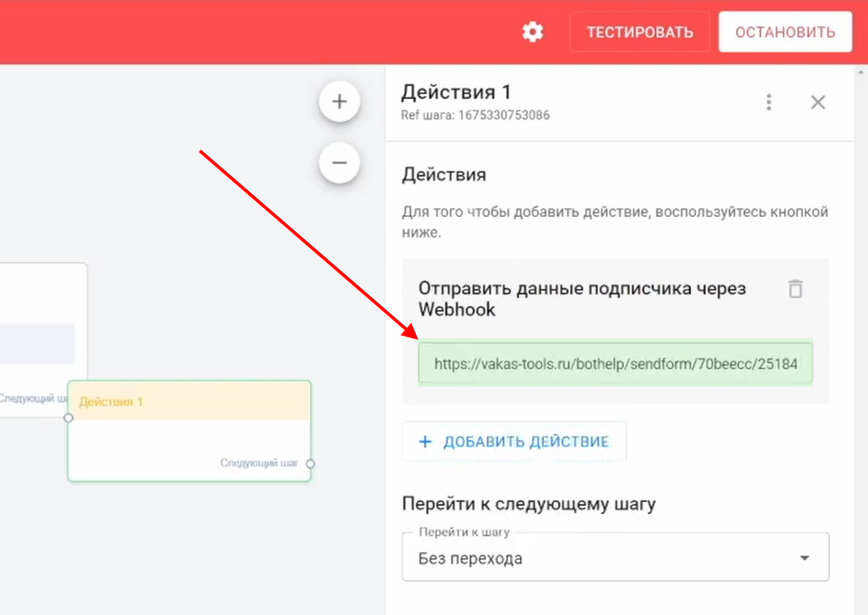Delete the Webhook action with trash icon
The image size is (868, 615).
pyautogui.click(x=795, y=289)
